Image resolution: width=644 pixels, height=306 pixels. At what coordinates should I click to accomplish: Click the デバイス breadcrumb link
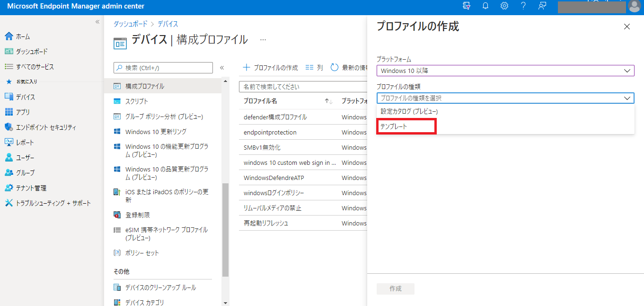[x=168, y=24]
